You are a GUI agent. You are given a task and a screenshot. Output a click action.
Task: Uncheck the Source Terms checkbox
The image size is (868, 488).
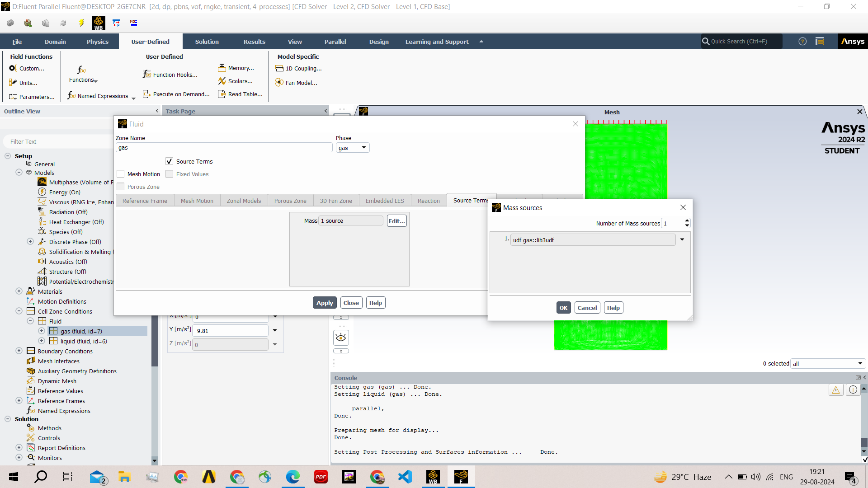[170, 161]
